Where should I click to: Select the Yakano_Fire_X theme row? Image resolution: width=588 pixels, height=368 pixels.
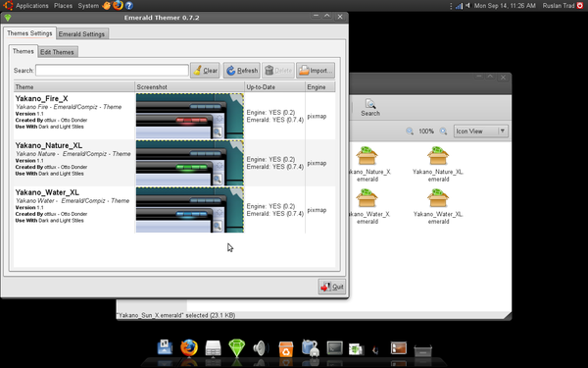174,116
